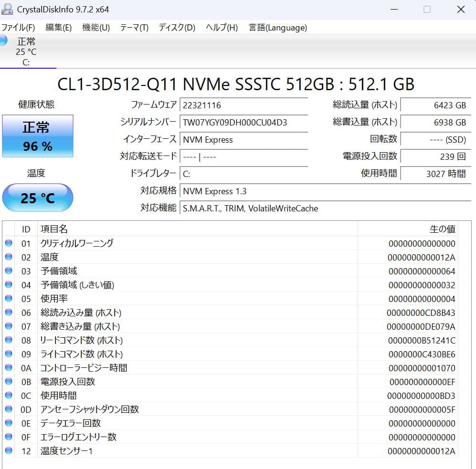Click the status dot beside 電源投入回数
Image resolution: width=476 pixels, height=469 pixels.
[9, 382]
